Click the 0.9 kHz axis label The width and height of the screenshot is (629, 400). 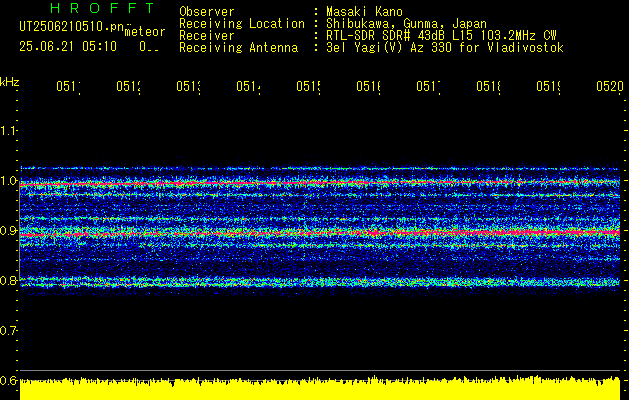point(8,231)
